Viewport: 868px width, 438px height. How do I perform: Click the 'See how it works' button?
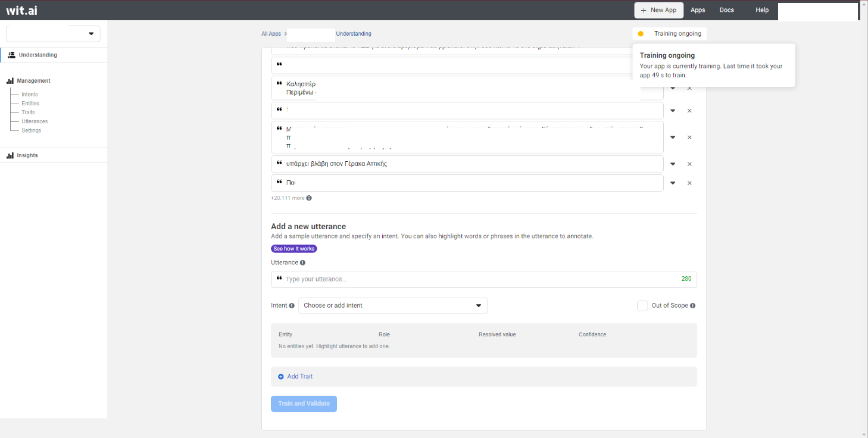tap(294, 249)
